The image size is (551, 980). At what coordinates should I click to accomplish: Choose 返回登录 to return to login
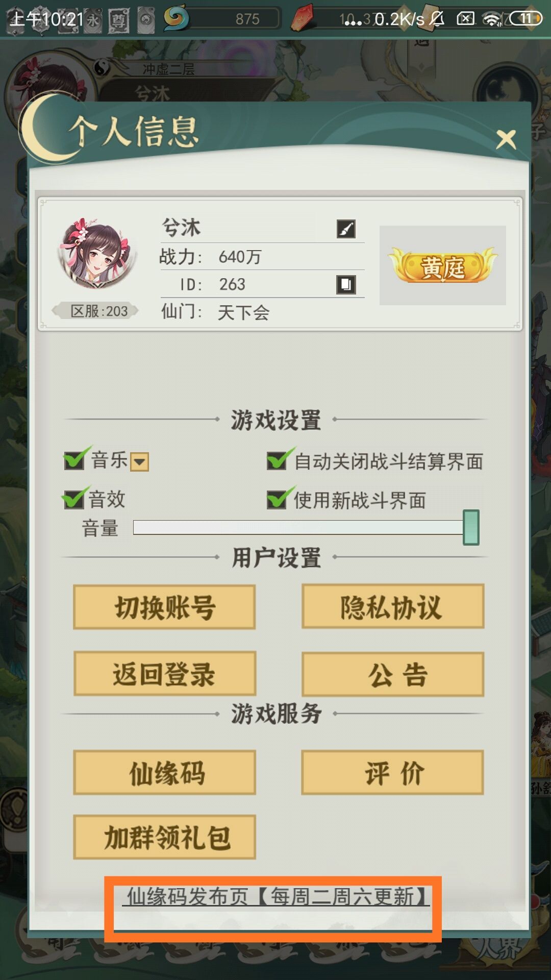(164, 674)
